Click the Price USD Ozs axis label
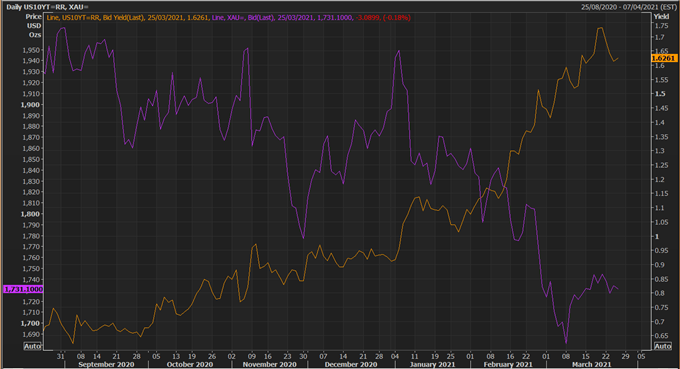The height and width of the screenshot is (369, 680). click(33, 26)
